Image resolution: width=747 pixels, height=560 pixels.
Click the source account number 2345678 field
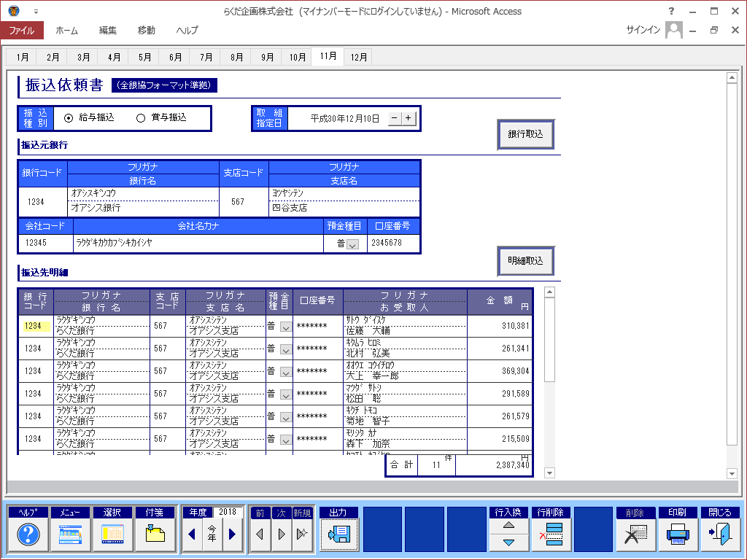click(x=393, y=243)
